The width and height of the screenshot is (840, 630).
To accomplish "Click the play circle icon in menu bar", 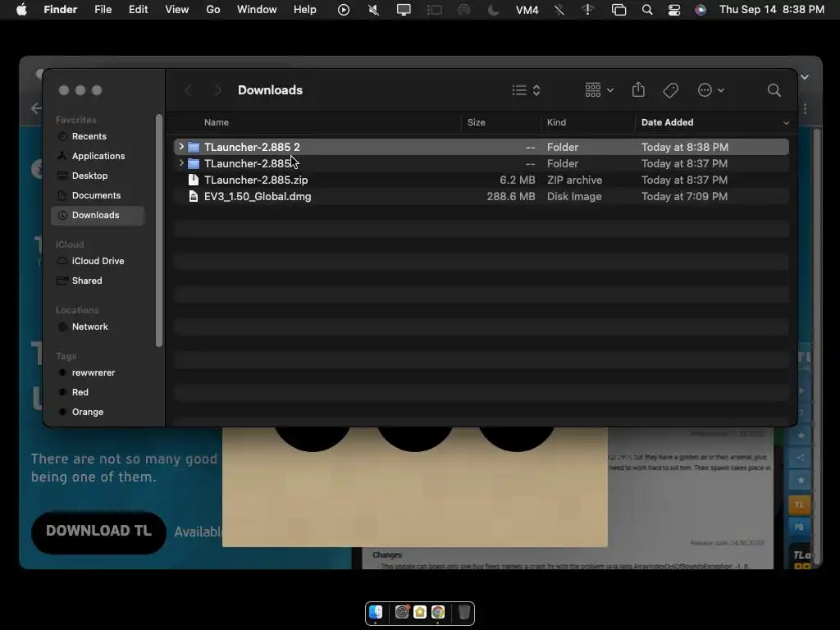I will click(344, 10).
